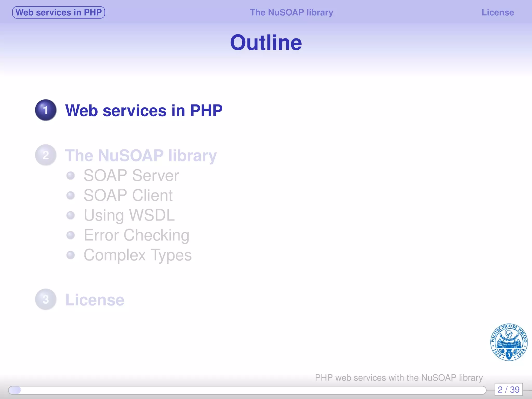Viewport: 532px width, 399px height.
Task: Click the 2 / 39 page counter
Action: [x=508, y=390]
